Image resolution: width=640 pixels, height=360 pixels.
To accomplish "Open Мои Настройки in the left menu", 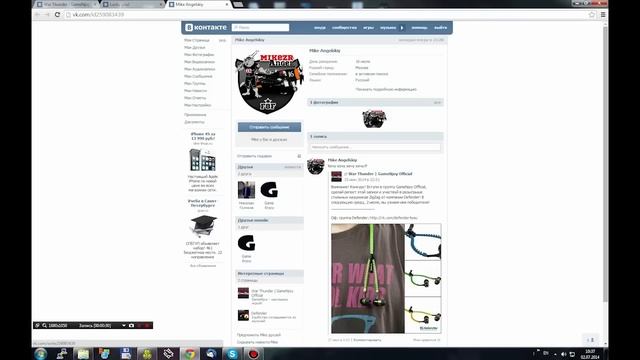I will [198, 105].
